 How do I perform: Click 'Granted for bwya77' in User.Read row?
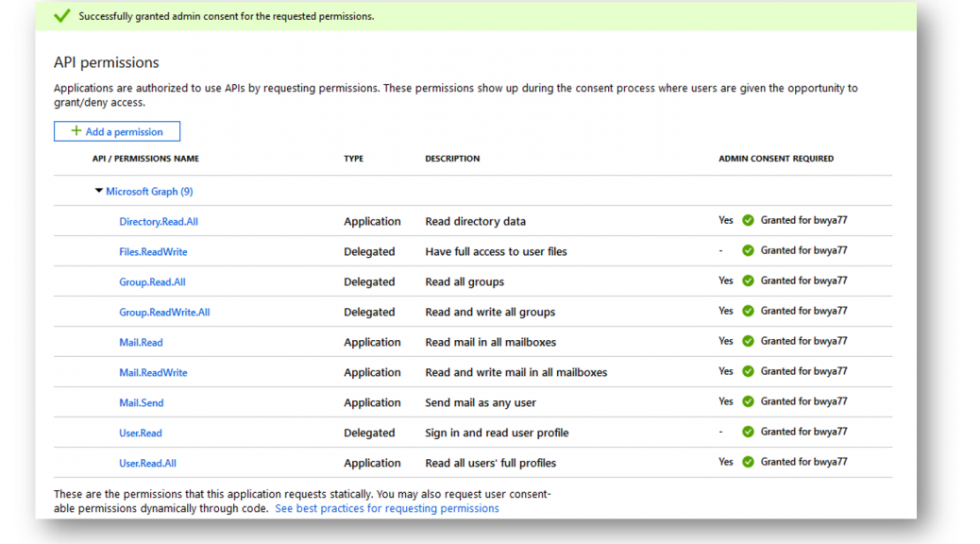point(803,432)
